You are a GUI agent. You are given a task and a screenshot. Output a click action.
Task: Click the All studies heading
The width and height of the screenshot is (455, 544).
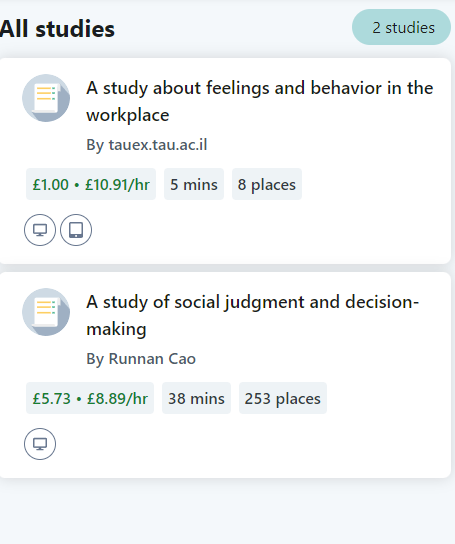point(57,28)
